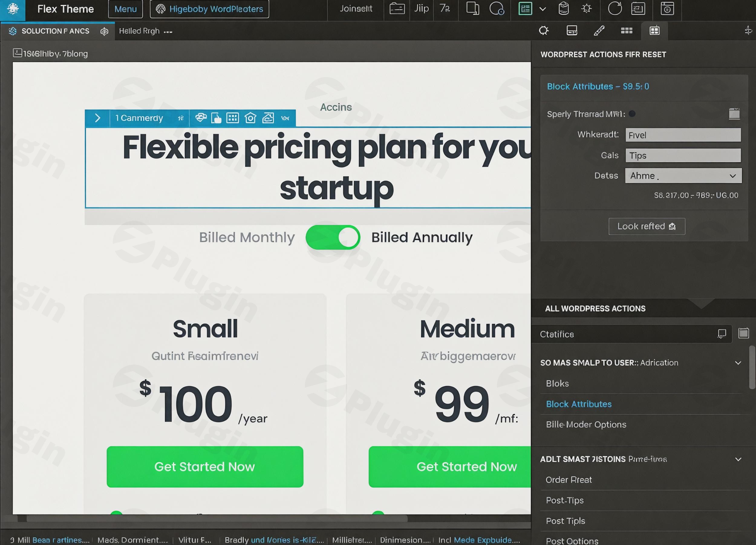
Task: Click the grid blocks icon in panel tabs
Action: tap(626, 31)
